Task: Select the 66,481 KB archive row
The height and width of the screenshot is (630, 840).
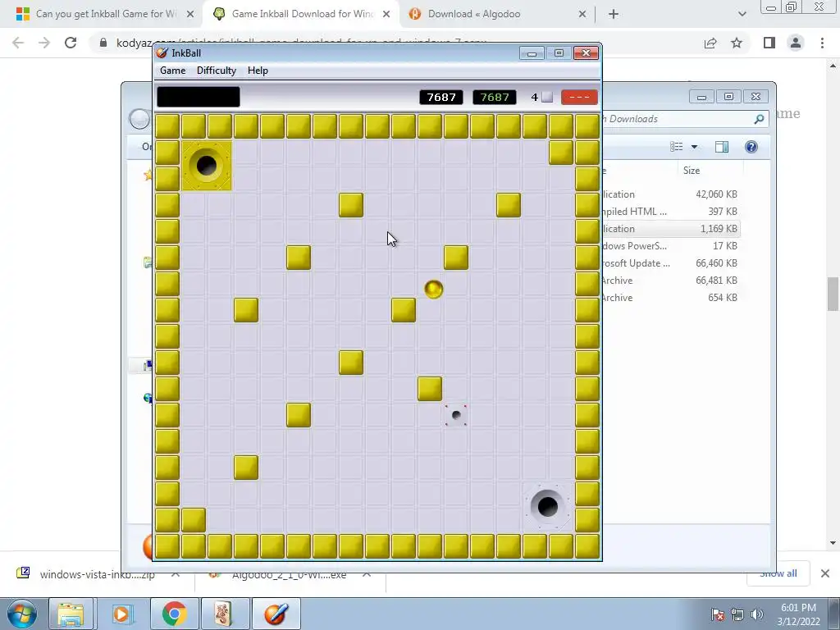Action: coord(671,281)
